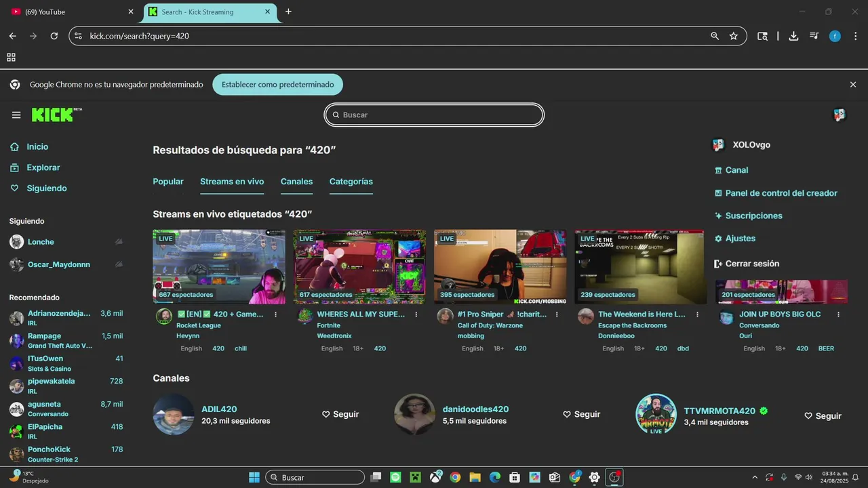The height and width of the screenshot is (488, 868).
Task: Go back in Chrome
Action: tap(12, 36)
